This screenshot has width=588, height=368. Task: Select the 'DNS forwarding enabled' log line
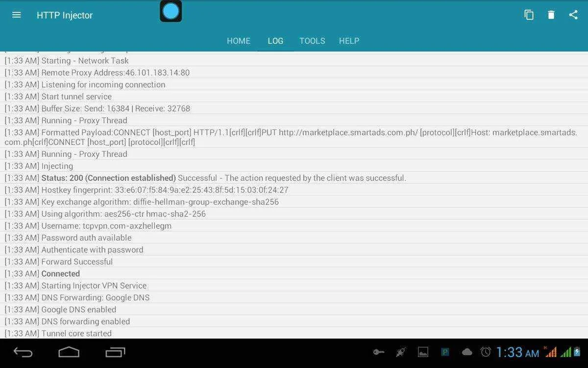point(294,321)
